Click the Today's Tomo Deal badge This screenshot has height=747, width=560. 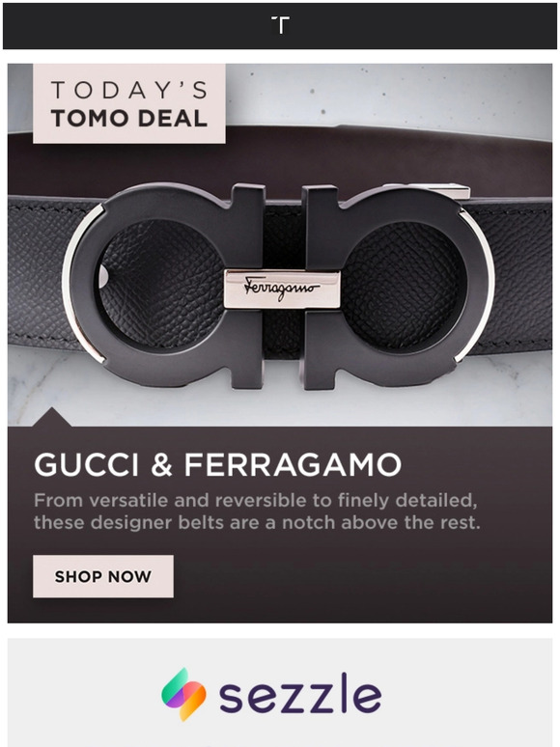tap(129, 104)
